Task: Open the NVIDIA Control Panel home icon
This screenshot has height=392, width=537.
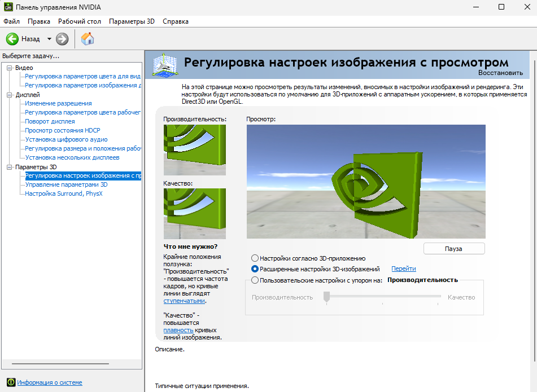Action: pos(87,39)
